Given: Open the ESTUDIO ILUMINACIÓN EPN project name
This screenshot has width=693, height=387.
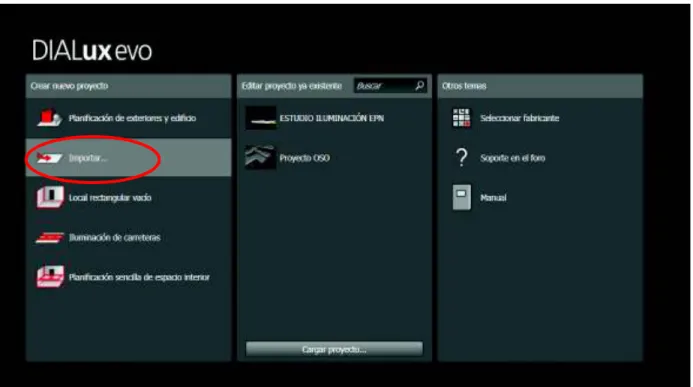Looking at the screenshot, I should coord(331,118).
